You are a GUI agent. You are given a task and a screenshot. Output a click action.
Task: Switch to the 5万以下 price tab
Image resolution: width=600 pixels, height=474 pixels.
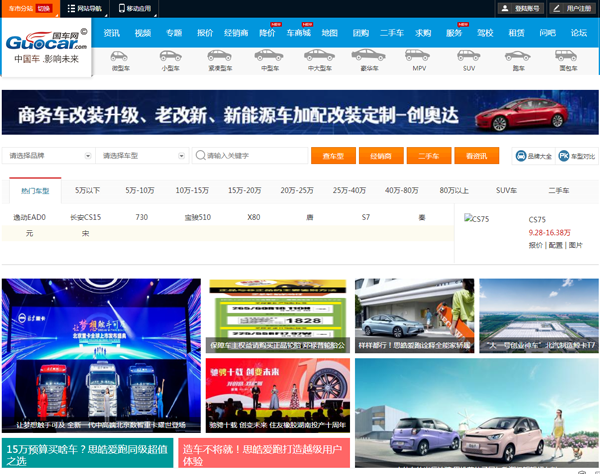pyautogui.click(x=88, y=191)
